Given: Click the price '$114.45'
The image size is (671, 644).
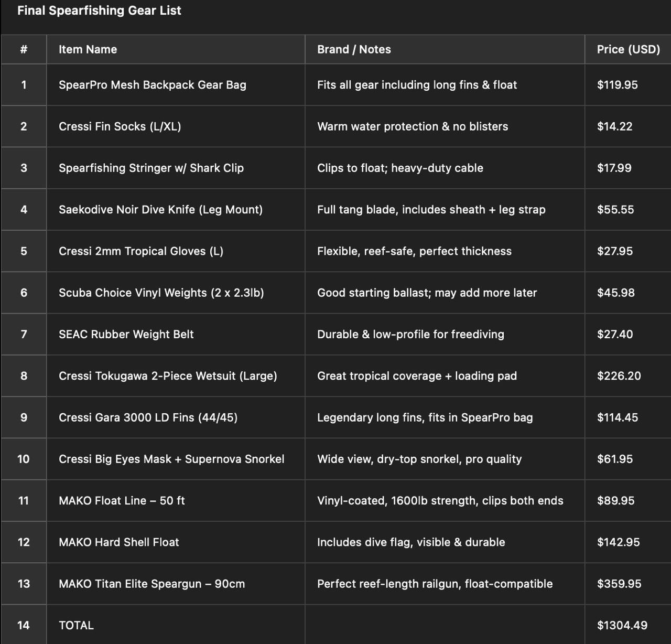Looking at the screenshot, I should 618,417.
